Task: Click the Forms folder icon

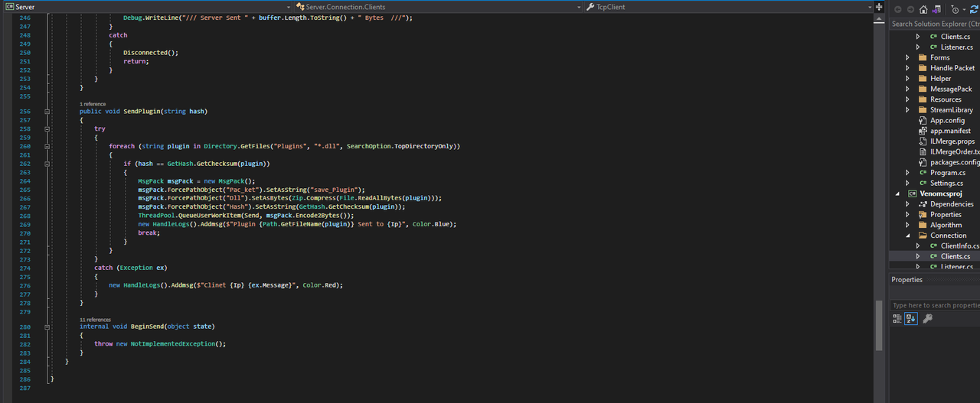Action: point(922,57)
